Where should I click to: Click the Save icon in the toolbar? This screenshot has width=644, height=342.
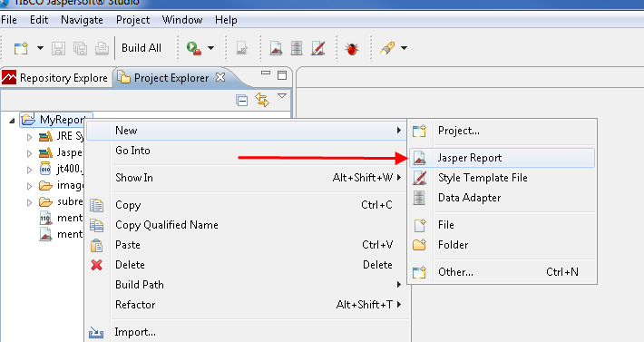[58, 48]
